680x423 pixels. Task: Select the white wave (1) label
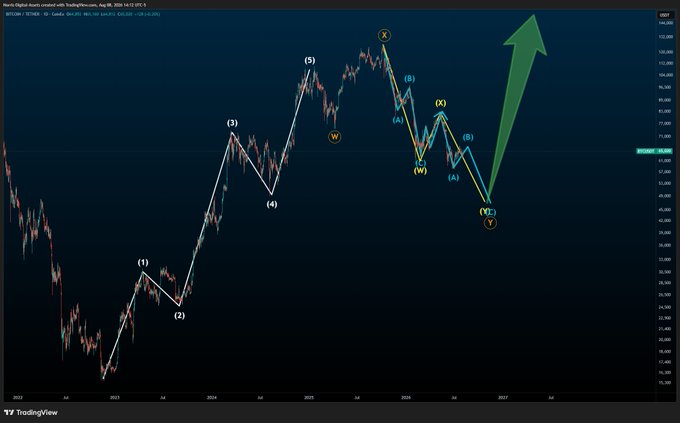click(143, 262)
